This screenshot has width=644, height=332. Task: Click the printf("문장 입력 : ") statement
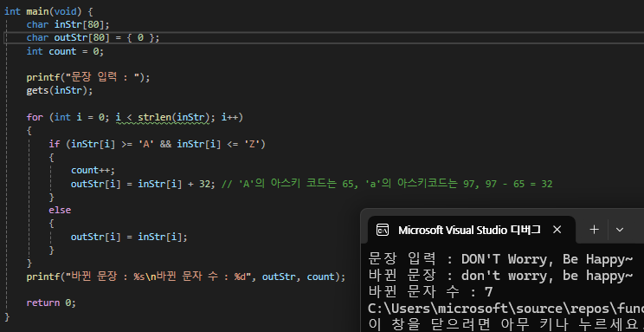88,77
